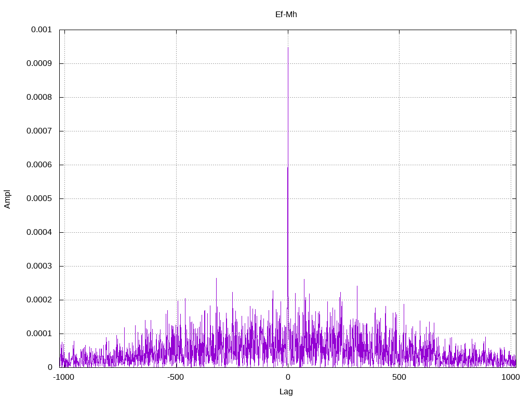Select the y-axis value 0.0005

click(x=39, y=198)
